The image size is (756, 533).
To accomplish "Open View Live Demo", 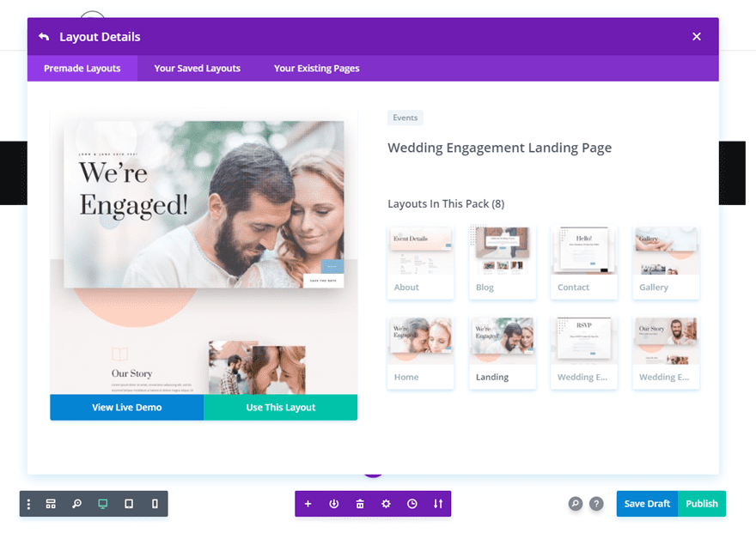I will pyautogui.click(x=126, y=408).
